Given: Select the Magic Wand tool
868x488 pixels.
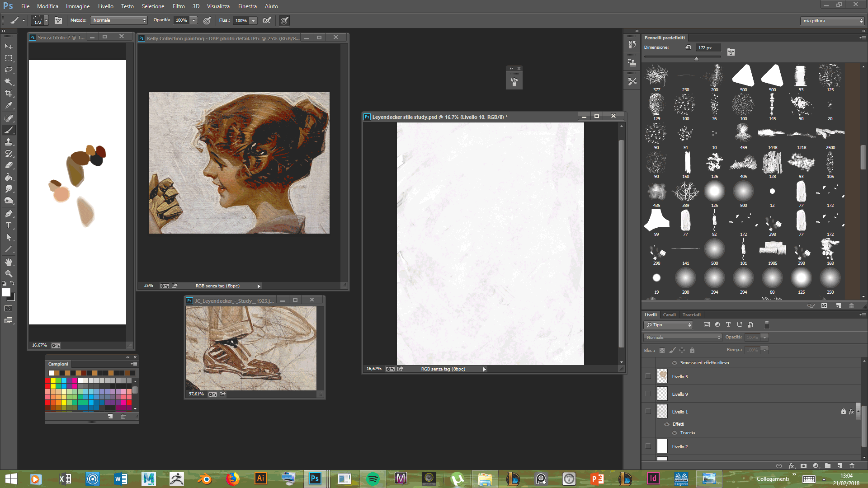Looking at the screenshot, I should point(9,82).
